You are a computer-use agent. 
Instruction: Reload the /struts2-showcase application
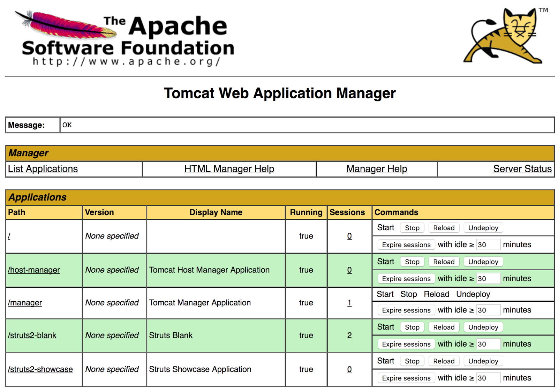(x=444, y=361)
